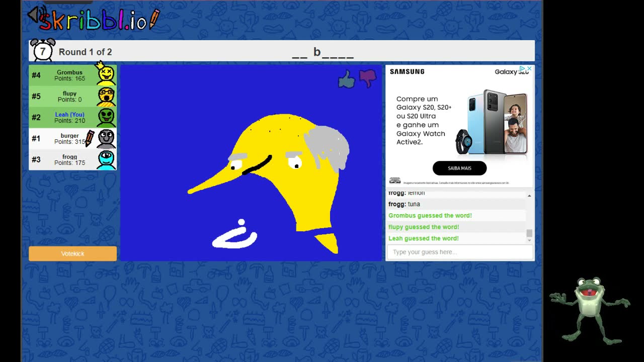The width and height of the screenshot is (644, 362).
Task: Select Leah (You) player avatar
Action: click(106, 117)
